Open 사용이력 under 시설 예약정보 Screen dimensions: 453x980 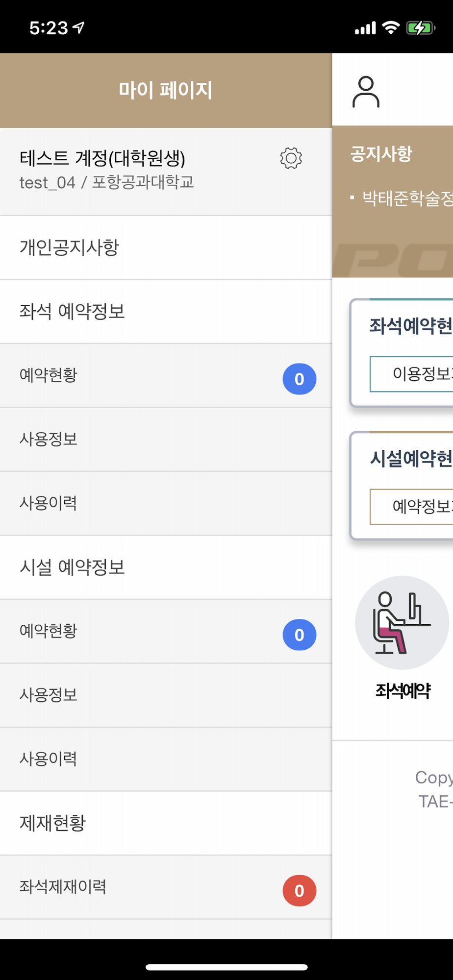pos(166,759)
